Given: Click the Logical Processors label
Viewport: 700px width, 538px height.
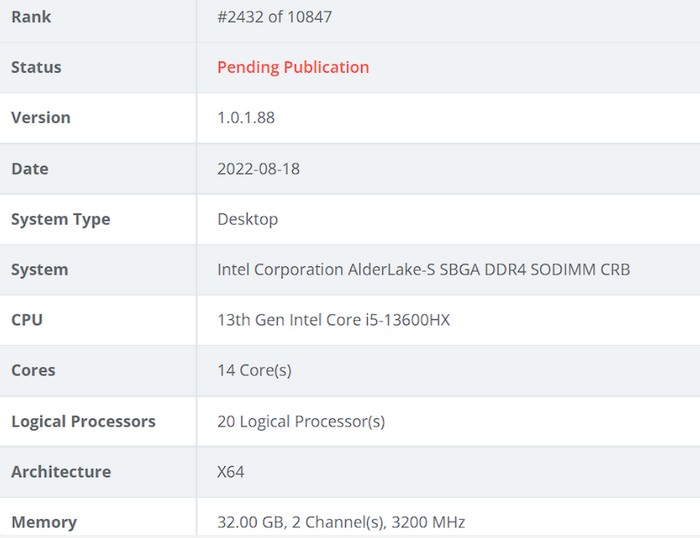Looking at the screenshot, I should pyautogui.click(x=83, y=421).
